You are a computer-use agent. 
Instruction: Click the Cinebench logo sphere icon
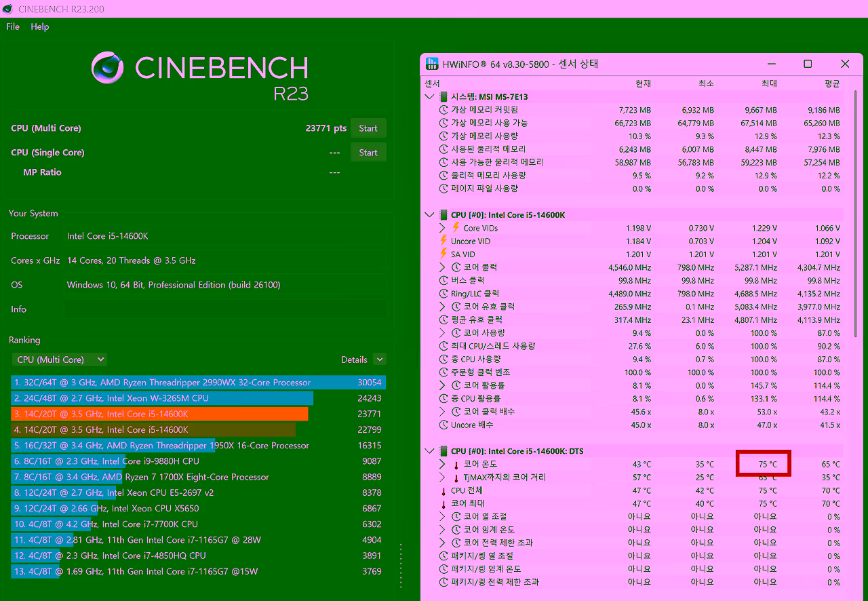tap(108, 69)
